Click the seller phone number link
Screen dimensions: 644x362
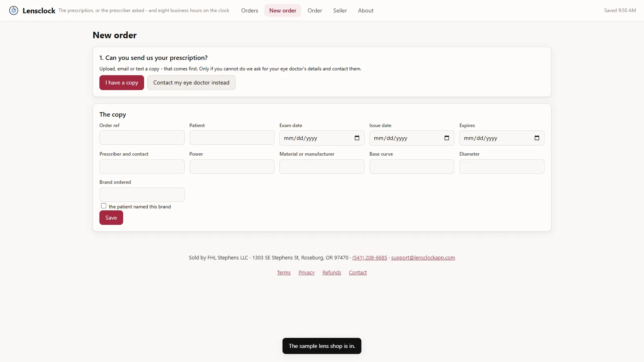click(369, 258)
